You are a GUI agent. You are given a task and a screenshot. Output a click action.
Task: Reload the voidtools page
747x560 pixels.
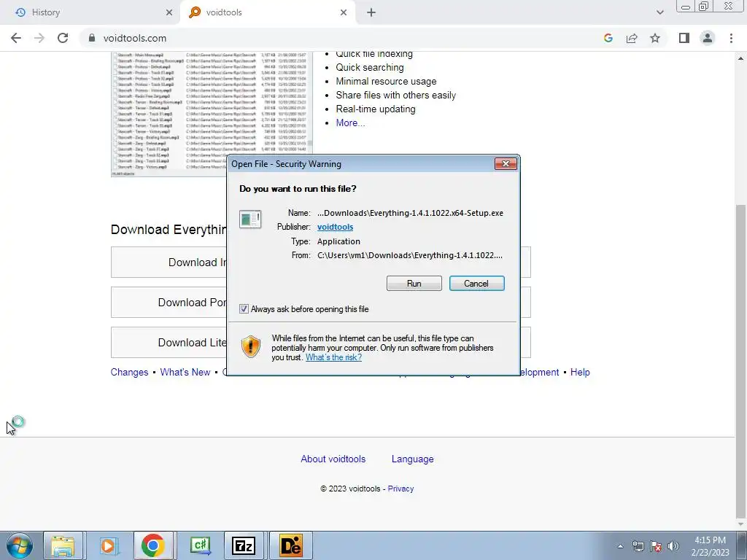63,38
